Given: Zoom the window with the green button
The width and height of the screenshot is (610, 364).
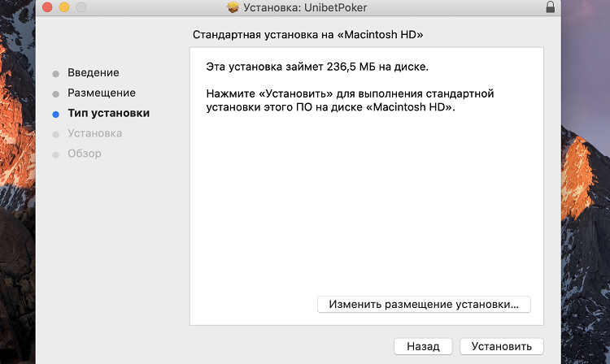Looking at the screenshot, I should click(x=79, y=8).
